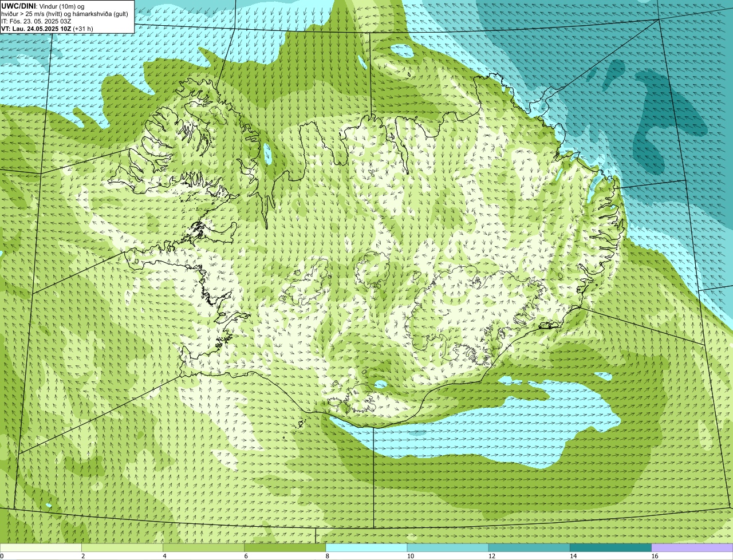The height and width of the screenshot is (560, 733).
Task: Click the legend tick label "14"
Action: tap(573, 556)
